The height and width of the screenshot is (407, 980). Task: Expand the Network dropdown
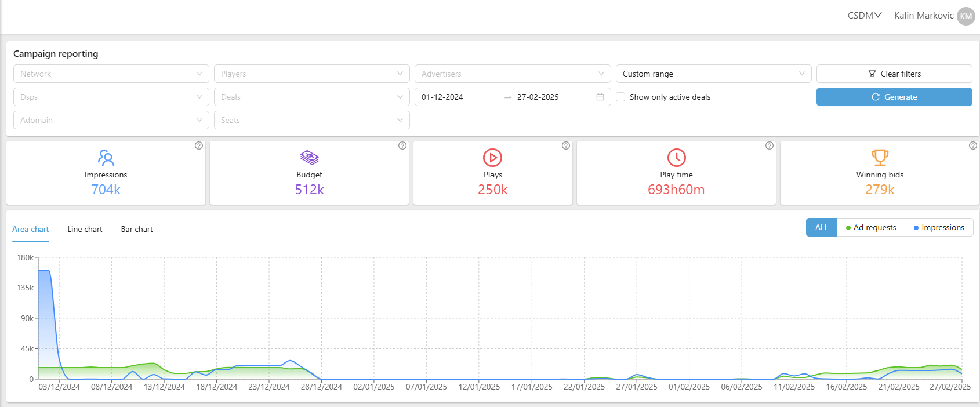point(111,74)
